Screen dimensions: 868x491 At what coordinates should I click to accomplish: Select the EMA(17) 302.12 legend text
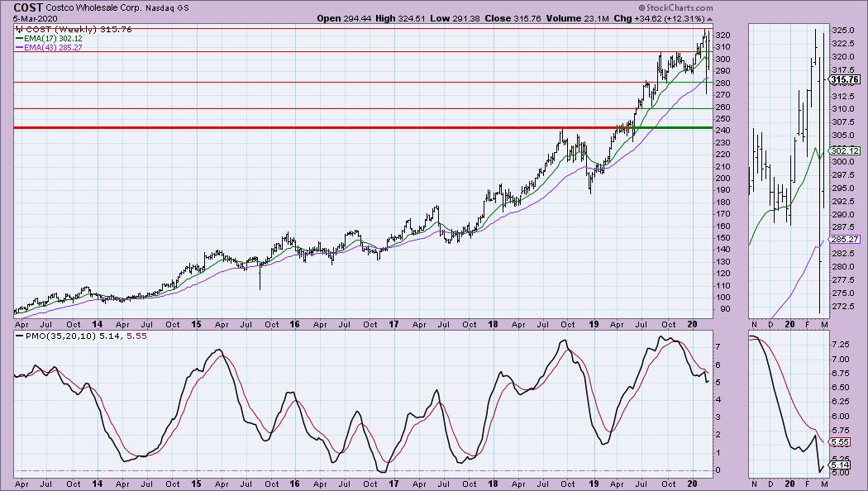53,39
